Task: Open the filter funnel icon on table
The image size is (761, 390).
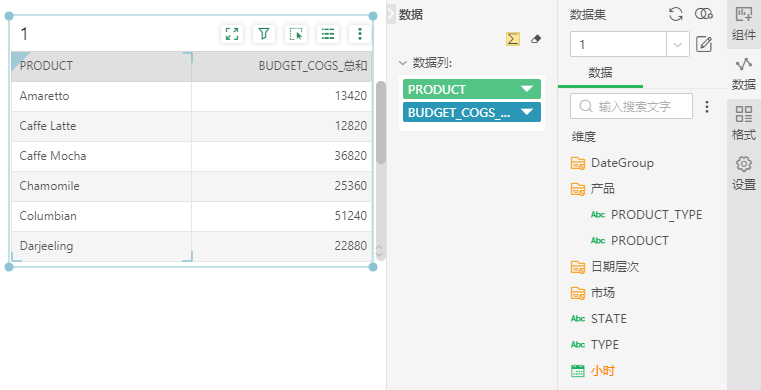Action: [264, 34]
